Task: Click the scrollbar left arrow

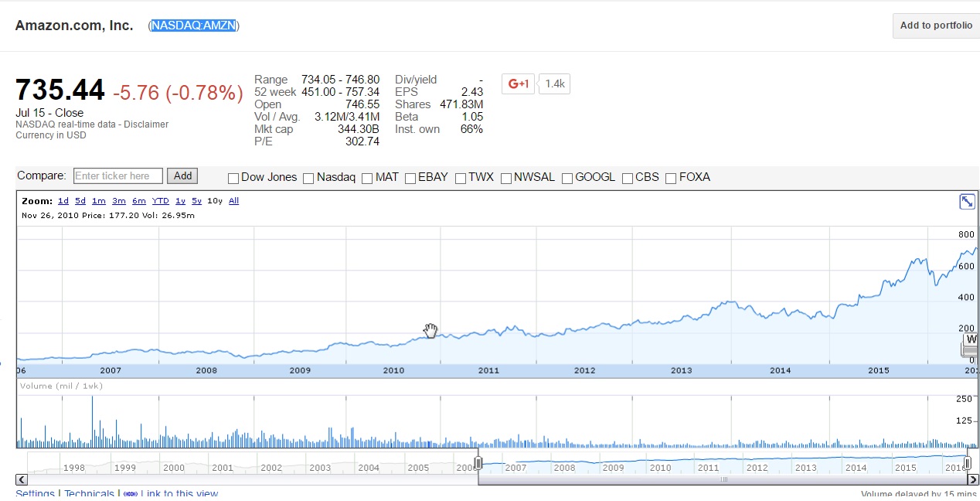Action: pos(21,480)
